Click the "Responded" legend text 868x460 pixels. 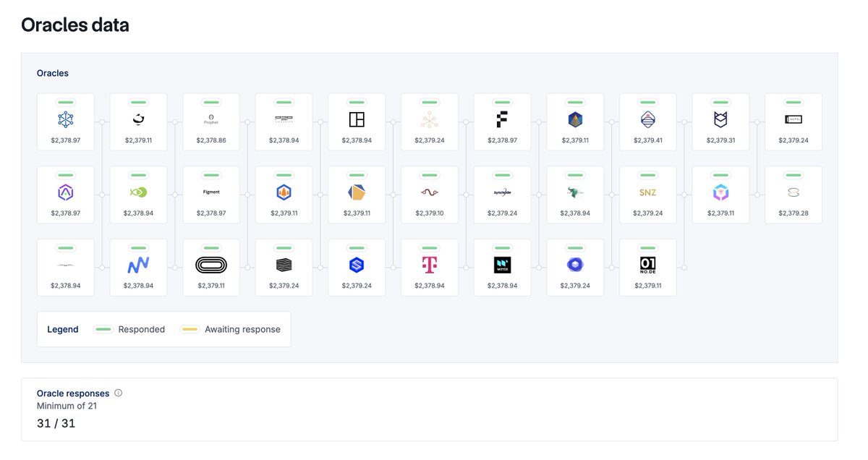(142, 329)
